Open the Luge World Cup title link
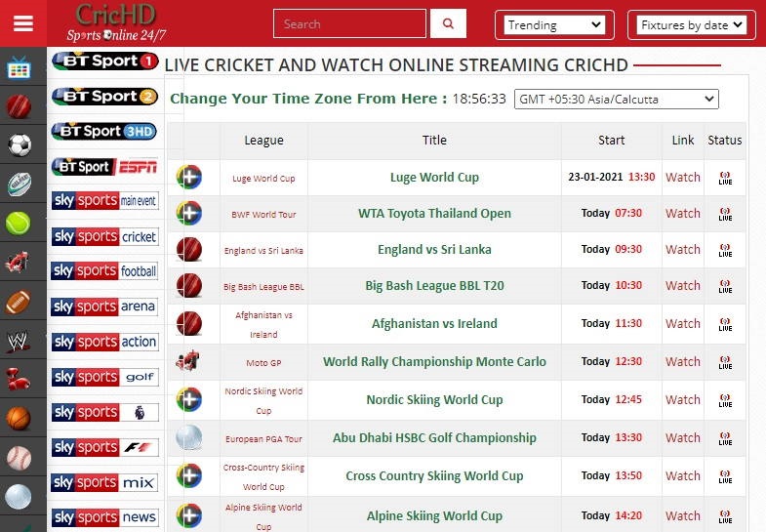 coord(434,177)
